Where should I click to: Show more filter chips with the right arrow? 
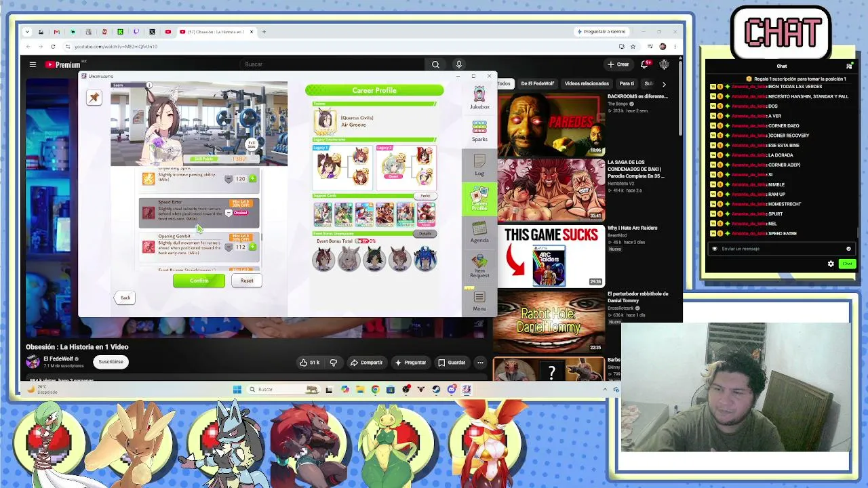[x=664, y=84]
